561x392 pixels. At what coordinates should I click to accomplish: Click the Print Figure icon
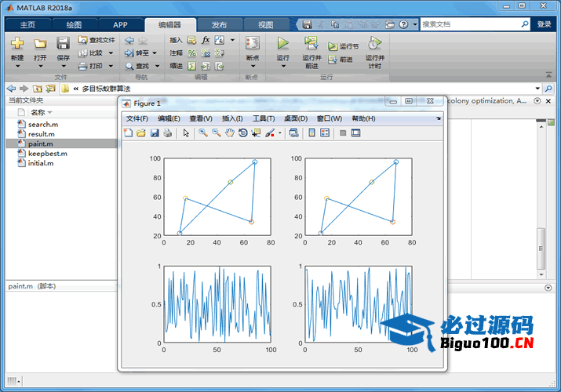167,133
